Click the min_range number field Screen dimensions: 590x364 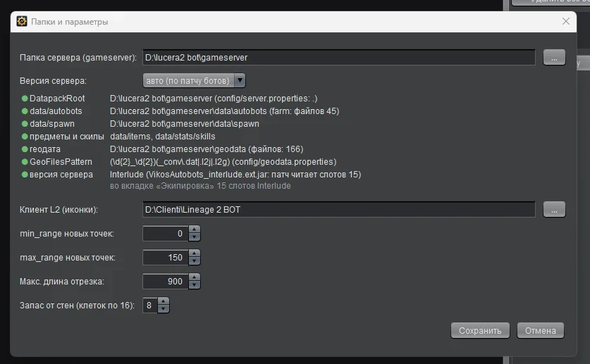click(166, 234)
